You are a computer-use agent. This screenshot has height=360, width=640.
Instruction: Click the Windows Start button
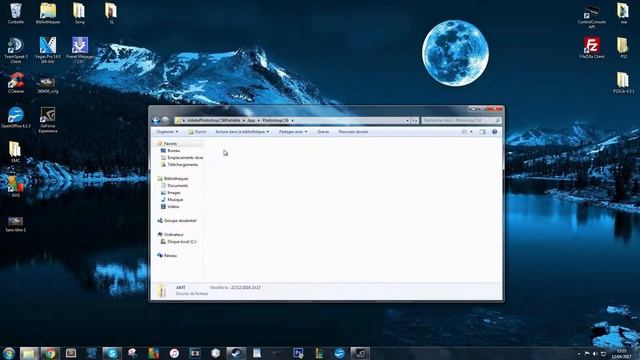[9, 353]
